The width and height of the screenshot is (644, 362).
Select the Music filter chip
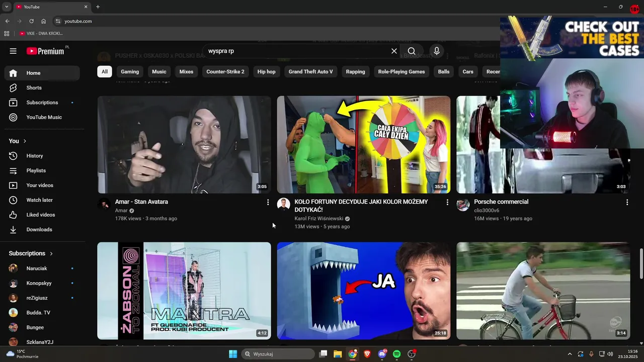159,71
